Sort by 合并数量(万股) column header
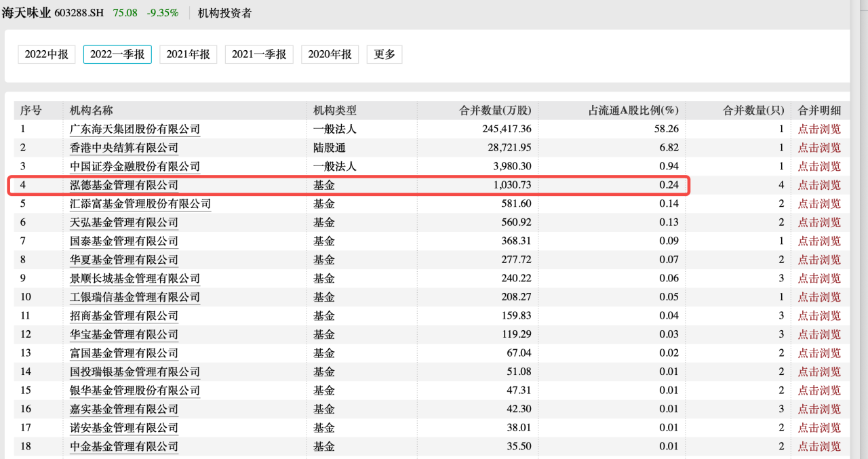 click(x=495, y=111)
